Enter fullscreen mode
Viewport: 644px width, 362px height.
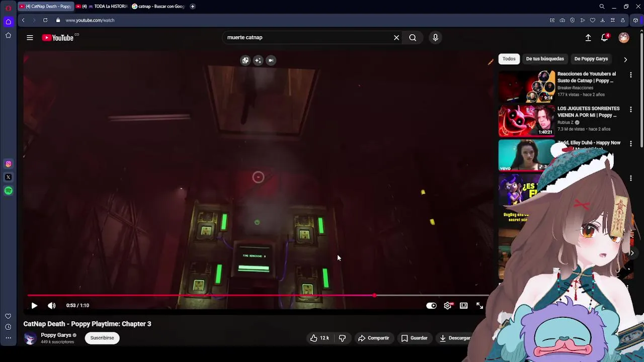[479, 306]
